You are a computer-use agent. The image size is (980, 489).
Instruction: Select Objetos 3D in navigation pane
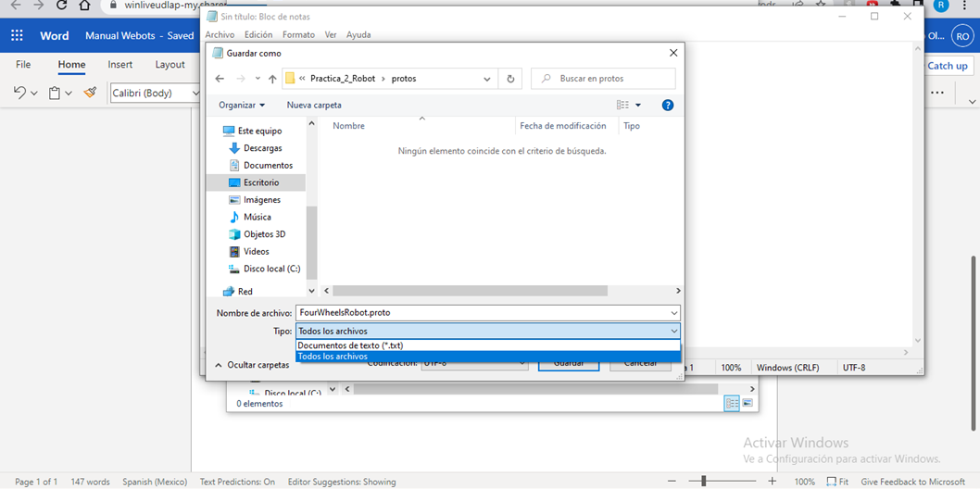(258, 234)
